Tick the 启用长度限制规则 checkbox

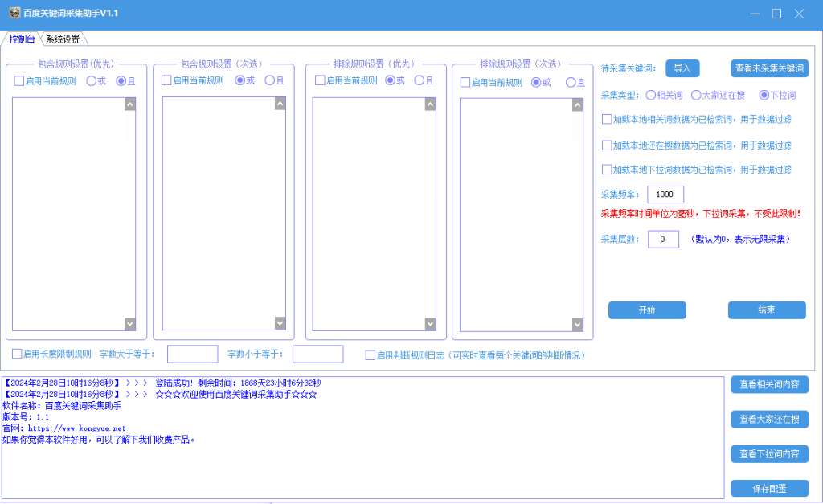click(17, 354)
